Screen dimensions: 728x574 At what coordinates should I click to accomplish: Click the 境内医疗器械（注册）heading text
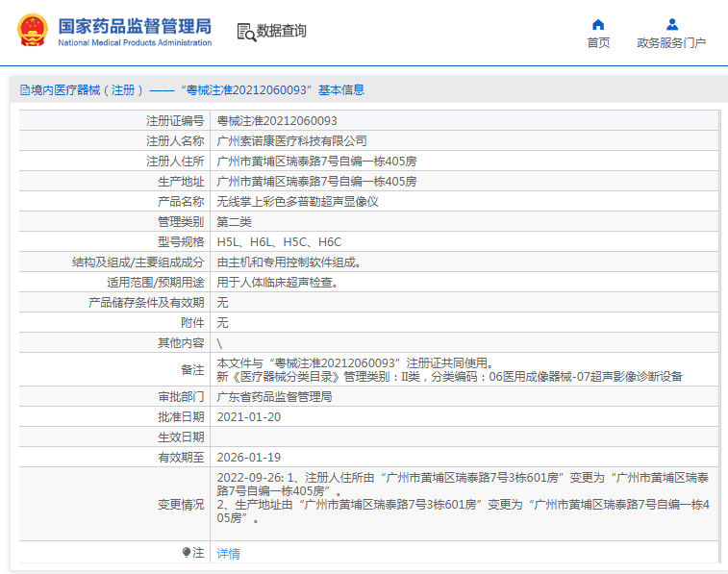click(x=87, y=90)
